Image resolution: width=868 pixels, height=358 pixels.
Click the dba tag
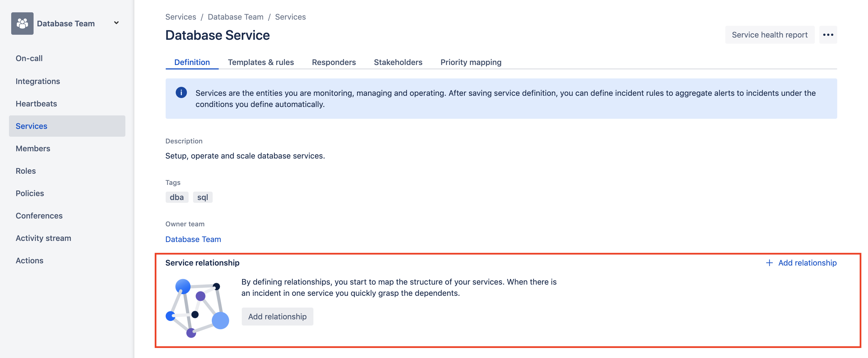[x=177, y=197]
